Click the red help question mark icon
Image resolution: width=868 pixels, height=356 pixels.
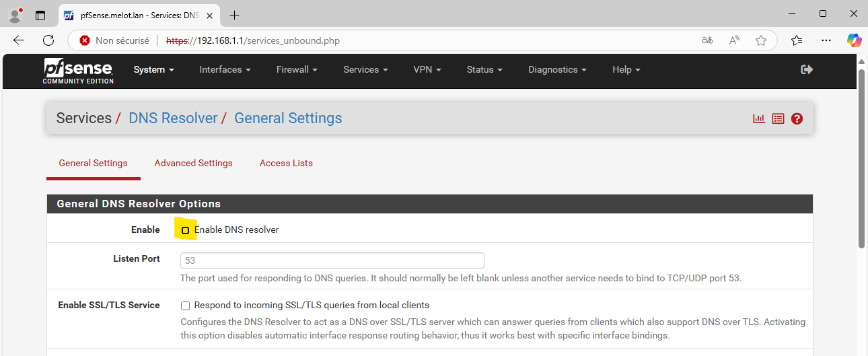click(797, 118)
